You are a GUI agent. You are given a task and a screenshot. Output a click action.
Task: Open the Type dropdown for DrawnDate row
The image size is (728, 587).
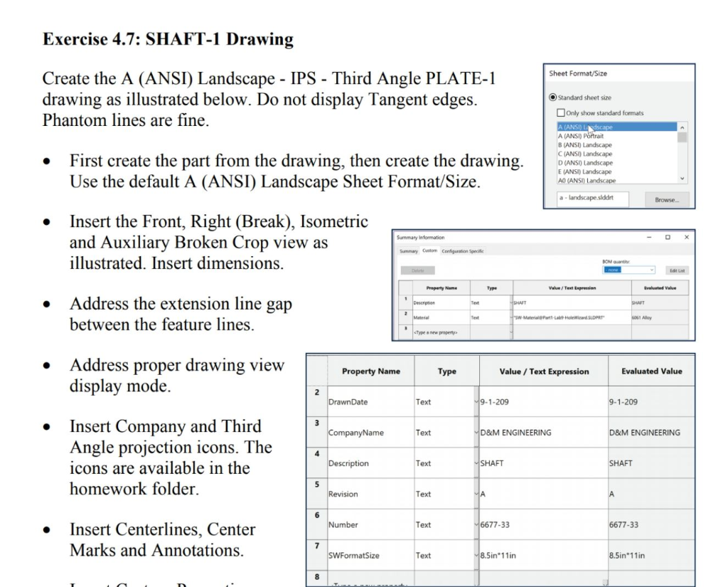(x=476, y=401)
